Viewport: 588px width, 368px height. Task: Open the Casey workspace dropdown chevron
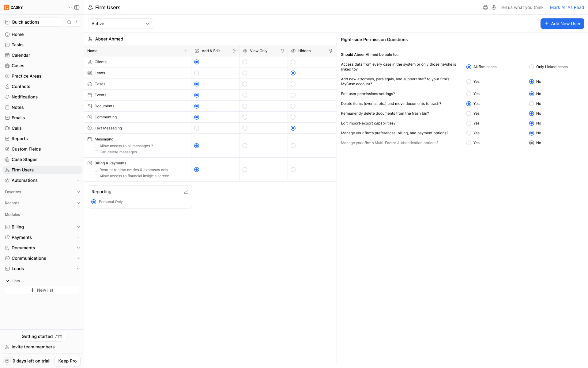point(70,7)
